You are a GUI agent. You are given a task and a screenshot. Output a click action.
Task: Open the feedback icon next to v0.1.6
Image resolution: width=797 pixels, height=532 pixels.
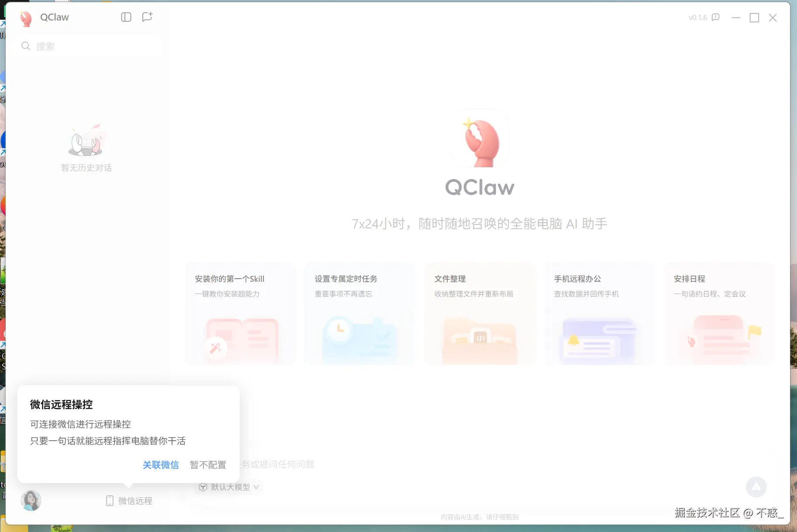[x=715, y=17]
